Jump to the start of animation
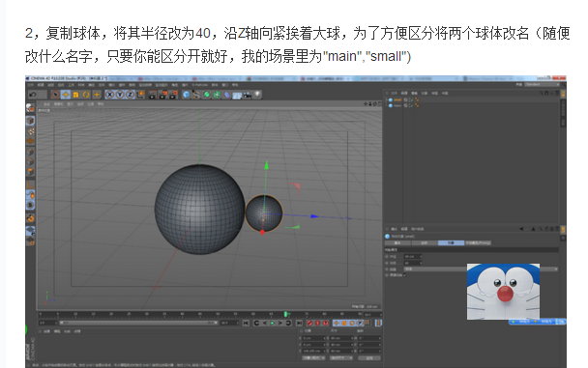 [246, 323]
